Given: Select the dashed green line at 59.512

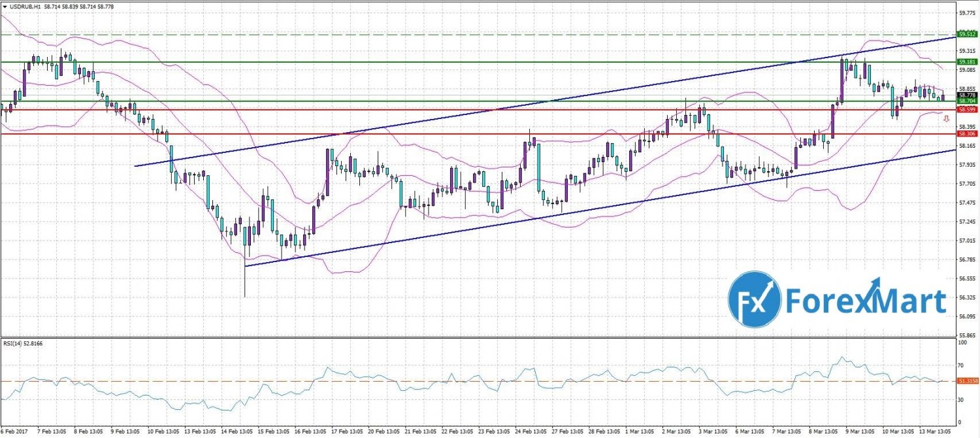Looking at the screenshot, I should (x=457, y=34).
